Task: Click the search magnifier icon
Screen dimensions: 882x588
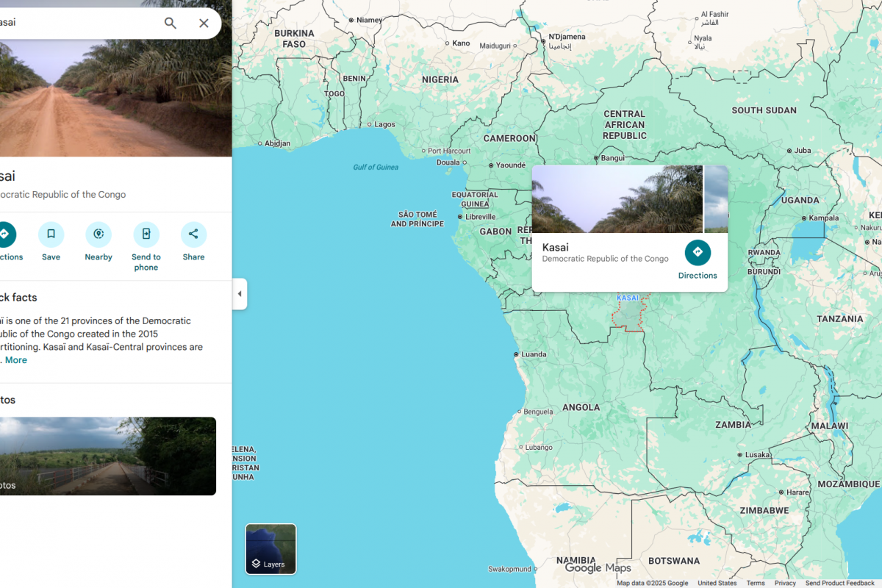Action: click(x=171, y=24)
